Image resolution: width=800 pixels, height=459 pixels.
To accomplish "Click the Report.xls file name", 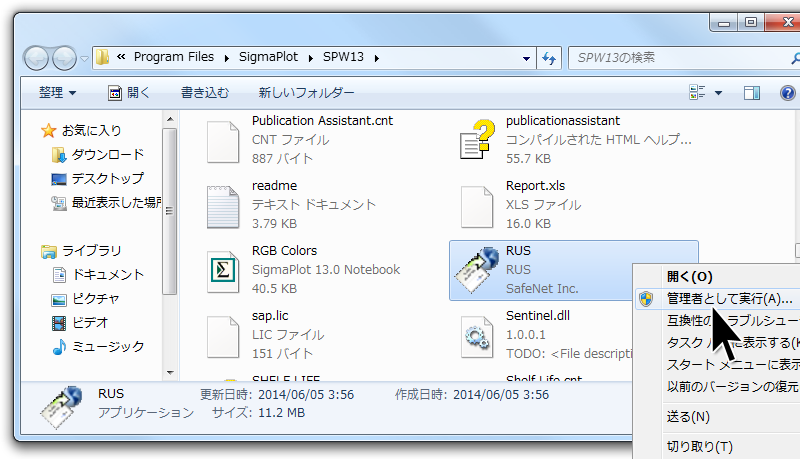I will pos(535,186).
